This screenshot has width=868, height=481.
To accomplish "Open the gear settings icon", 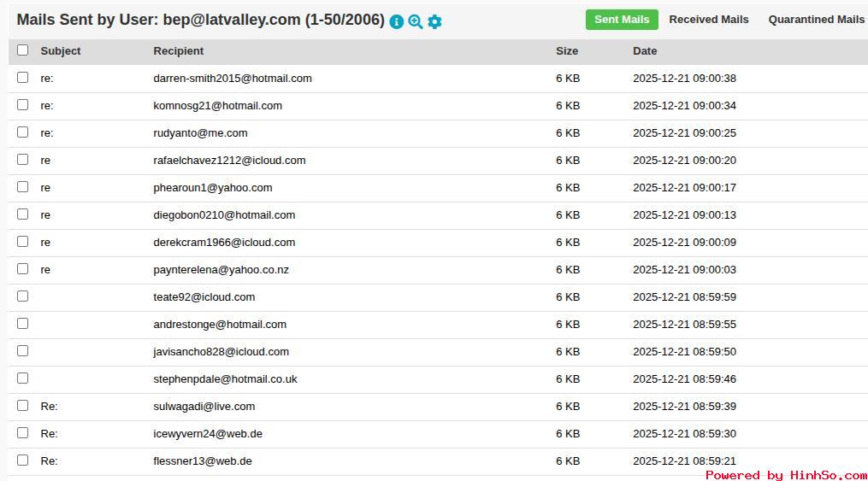I will 434,21.
